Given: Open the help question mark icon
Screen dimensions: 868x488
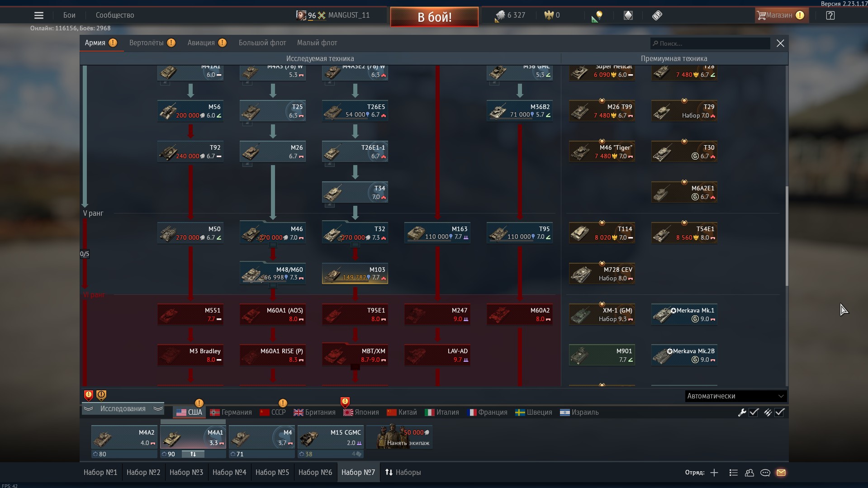Looking at the screenshot, I should (830, 15).
